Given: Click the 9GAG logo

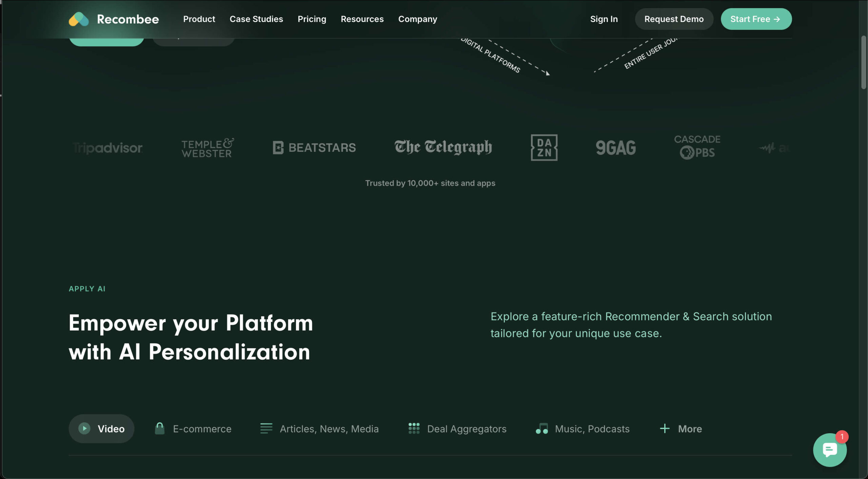Looking at the screenshot, I should (x=616, y=148).
